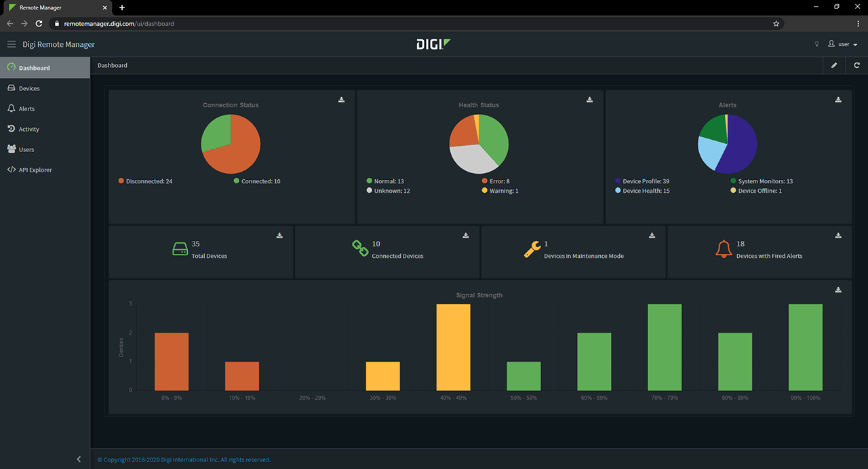Download the Total Devices summary

279,235
